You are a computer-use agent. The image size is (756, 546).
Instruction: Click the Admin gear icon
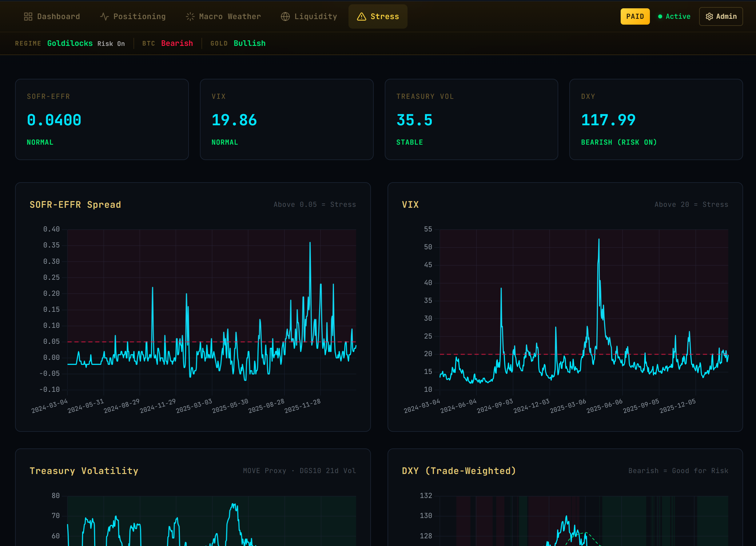[709, 17]
